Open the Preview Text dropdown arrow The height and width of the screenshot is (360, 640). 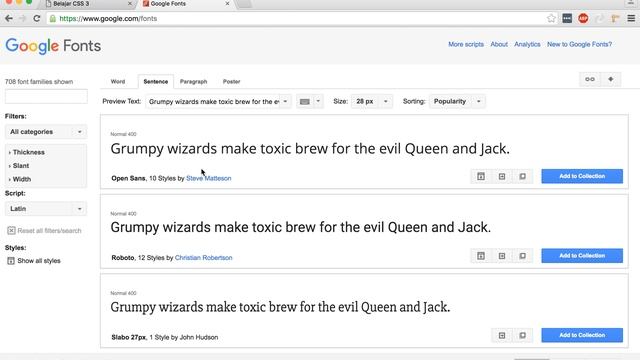point(285,101)
